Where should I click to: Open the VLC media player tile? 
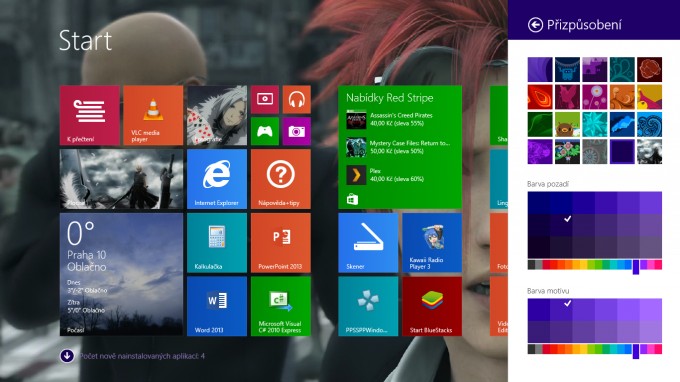[153, 115]
